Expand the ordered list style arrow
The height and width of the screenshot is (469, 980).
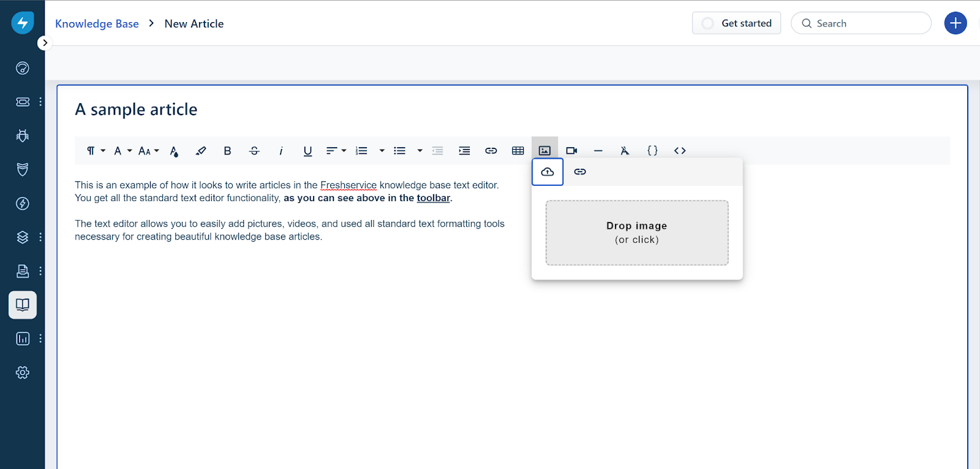(x=382, y=151)
